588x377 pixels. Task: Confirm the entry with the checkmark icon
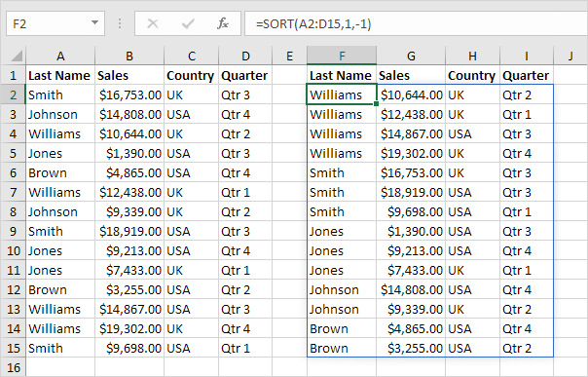(188, 23)
